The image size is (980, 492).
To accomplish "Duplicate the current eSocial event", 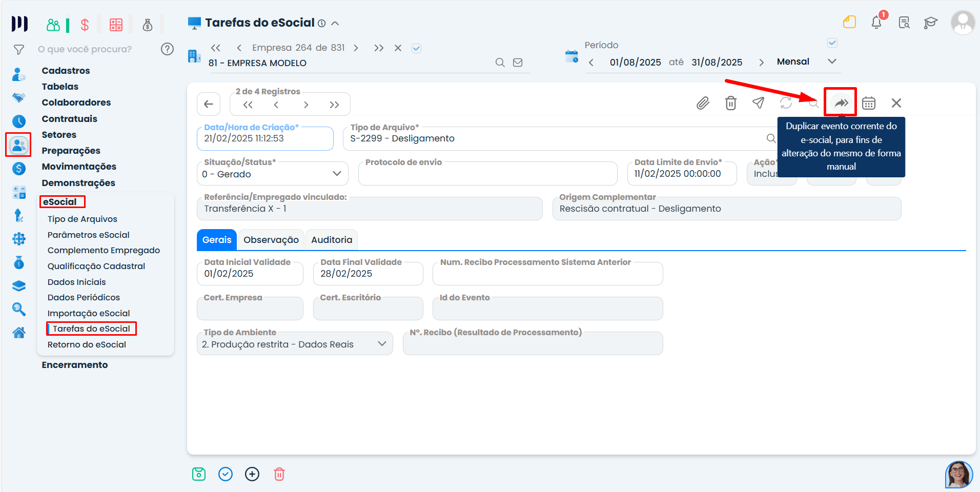I will click(841, 103).
